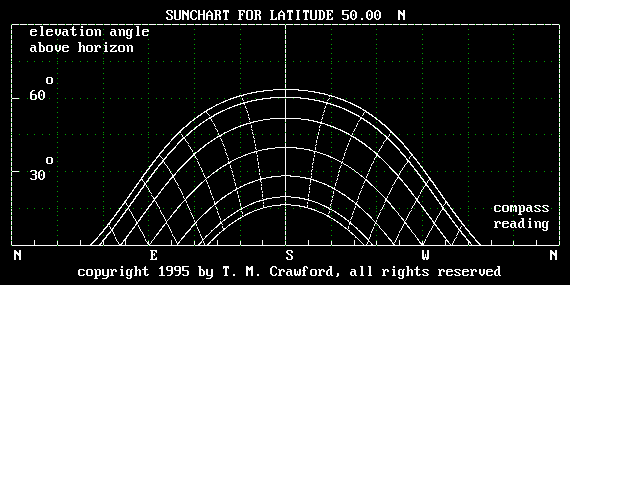This screenshot has height=480, width=640.
Task: Click 'all rights reserved' text
Action: pos(425,271)
